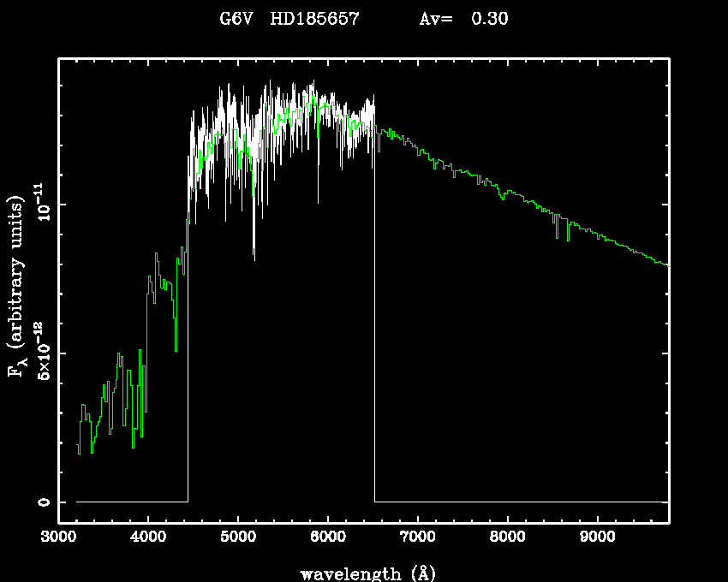Click the 7000 x-axis tick label
Screen dimensions: 728x582
click(x=417, y=537)
